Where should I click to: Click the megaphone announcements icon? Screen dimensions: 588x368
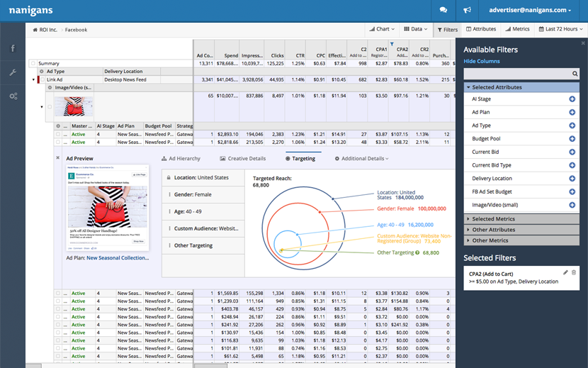(467, 10)
